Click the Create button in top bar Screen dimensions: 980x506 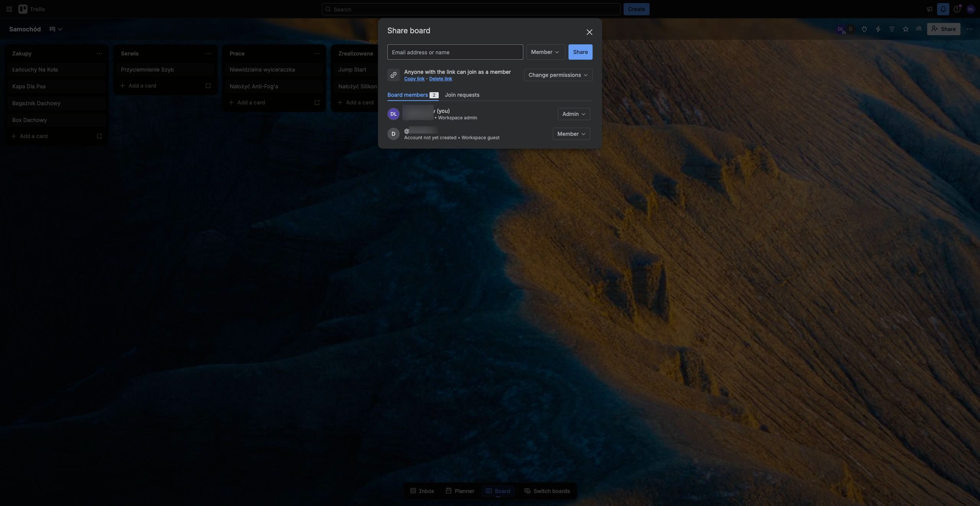click(x=636, y=9)
